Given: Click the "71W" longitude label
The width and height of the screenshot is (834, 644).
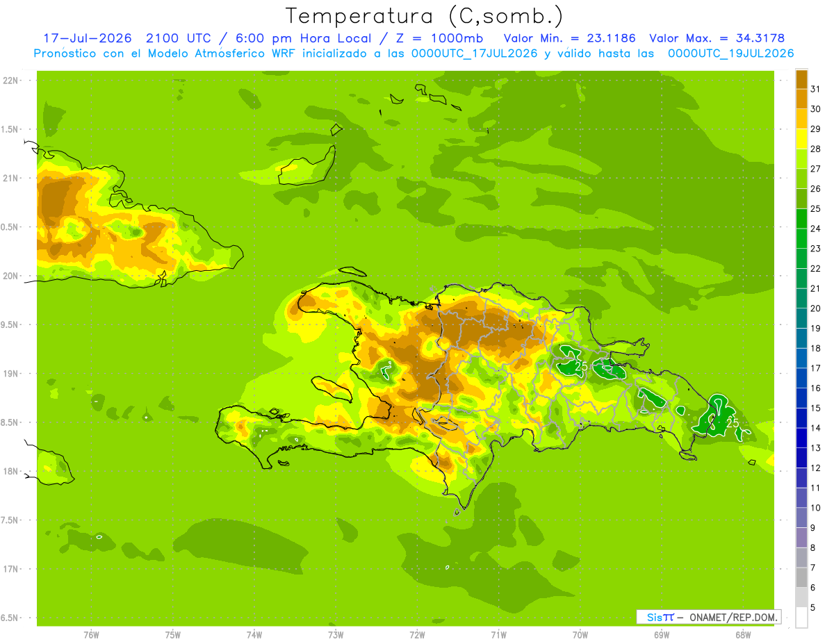Looking at the screenshot, I should click(498, 635).
